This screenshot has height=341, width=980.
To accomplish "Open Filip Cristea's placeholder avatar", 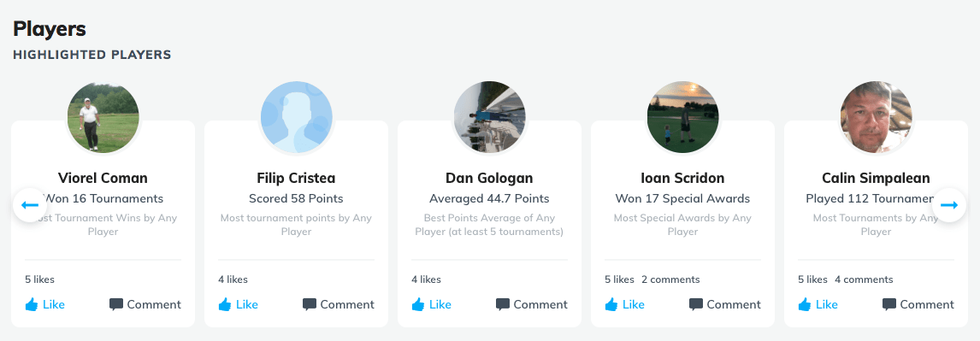I will pos(296,117).
